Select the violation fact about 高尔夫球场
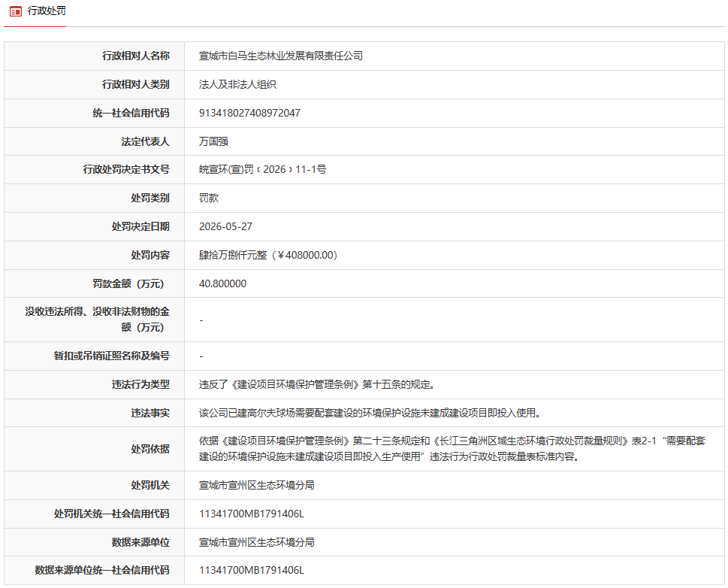Image resolution: width=728 pixels, height=588 pixels. coord(370,413)
